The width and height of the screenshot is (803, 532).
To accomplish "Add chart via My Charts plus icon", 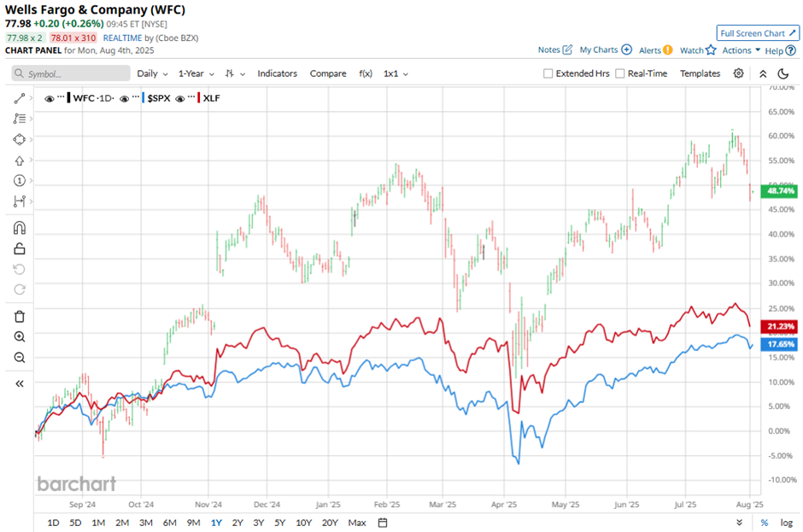I will pos(626,50).
